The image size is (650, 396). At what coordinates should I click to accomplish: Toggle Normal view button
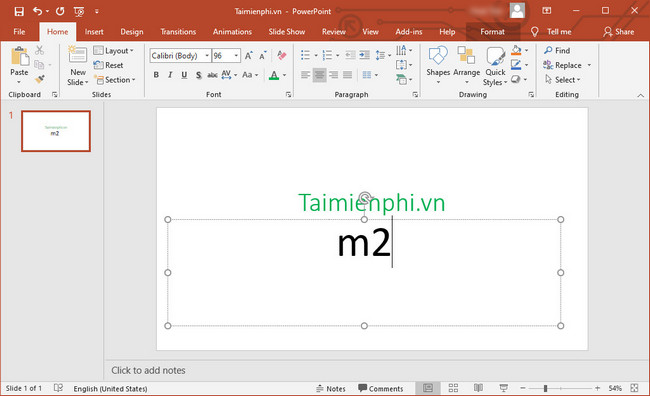tap(428, 388)
